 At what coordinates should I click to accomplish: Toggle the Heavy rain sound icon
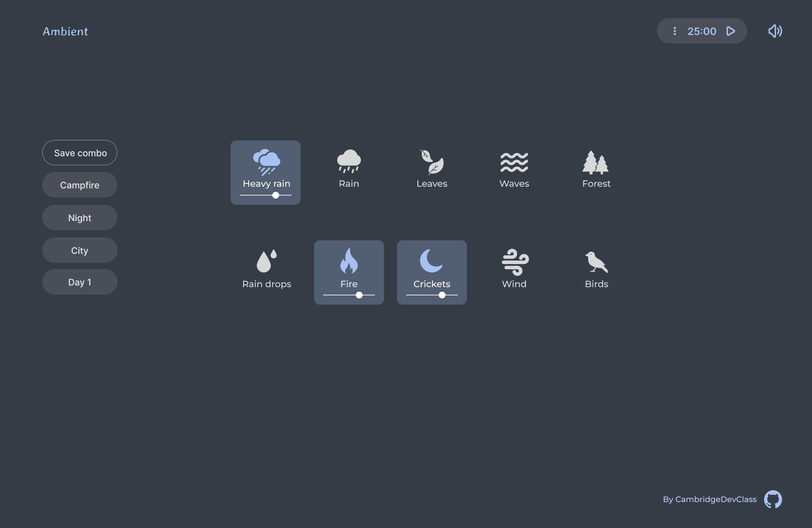pos(266,162)
